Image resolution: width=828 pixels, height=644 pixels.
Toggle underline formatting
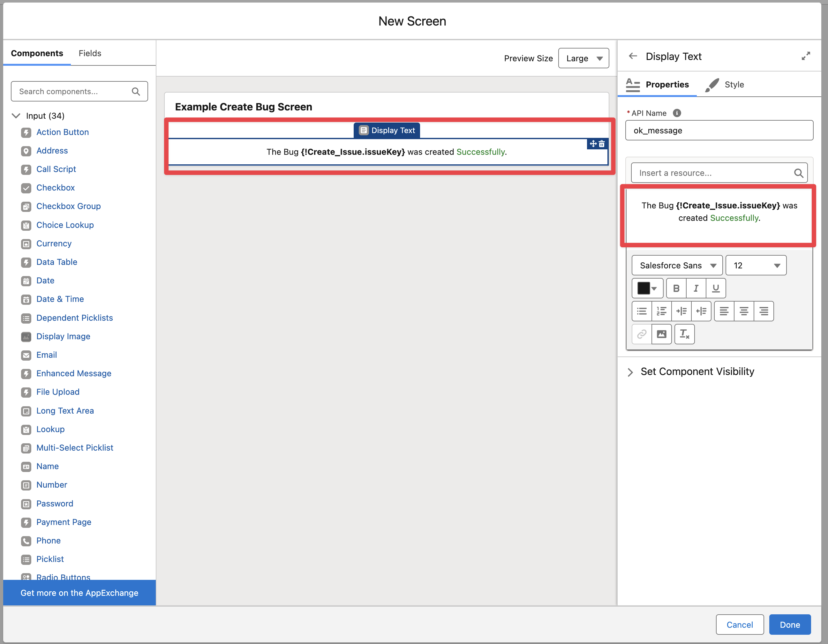tap(716, 288)
